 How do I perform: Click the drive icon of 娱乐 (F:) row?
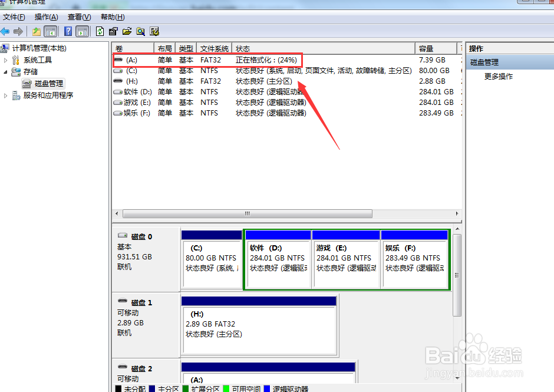[118, 113]
